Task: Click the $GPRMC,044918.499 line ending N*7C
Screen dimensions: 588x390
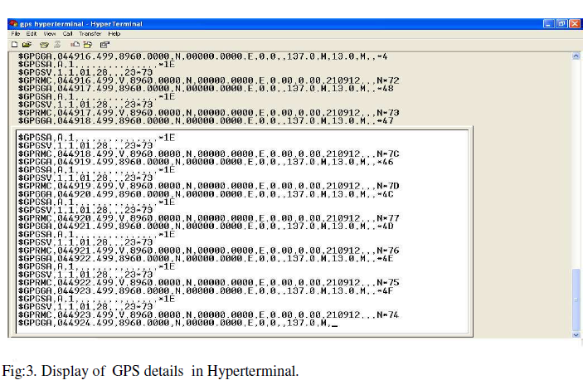Action: 208,154
